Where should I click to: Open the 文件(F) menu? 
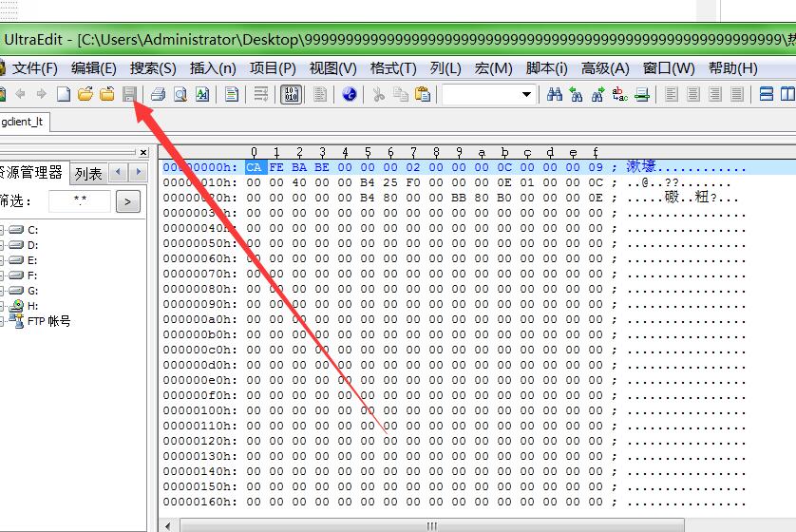[34, 68]
